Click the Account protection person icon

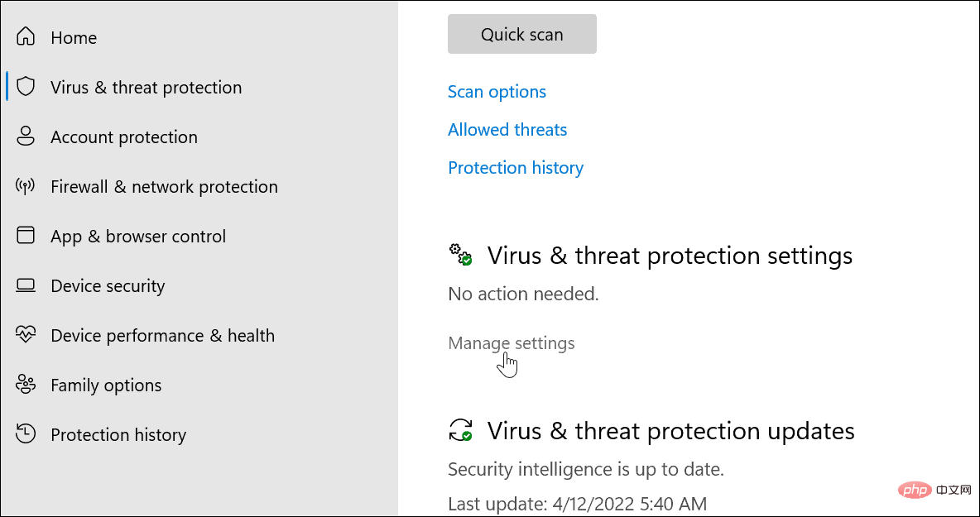pyautogui.click(x=26, y=136)
